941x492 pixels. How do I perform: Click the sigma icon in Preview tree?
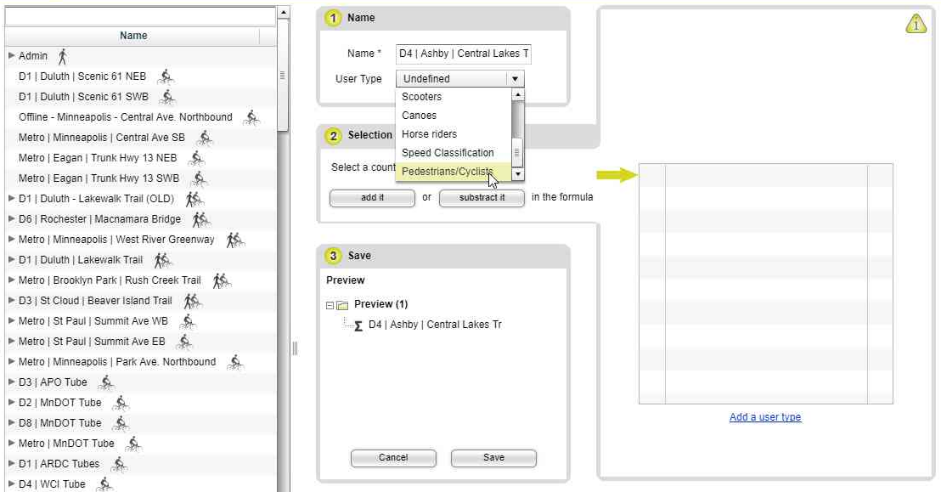pyautogui.click(x=358, y=326)
